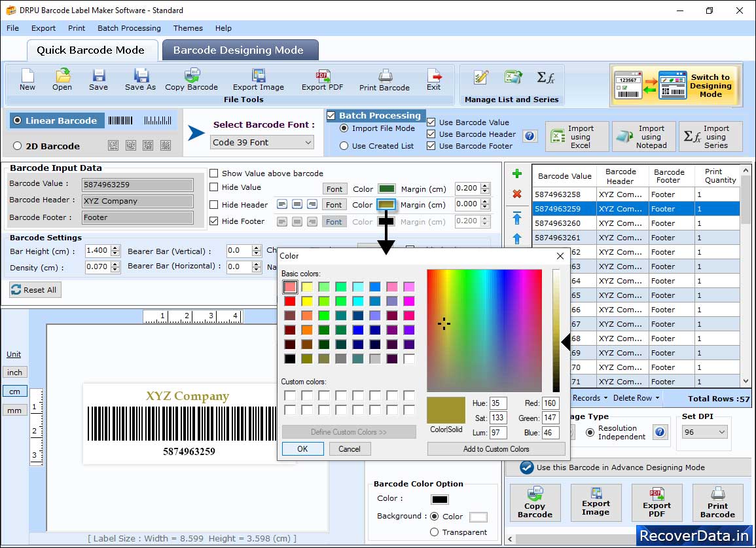Select the Use Created List option
756x548 pixels.
click(x=344, y=146)
